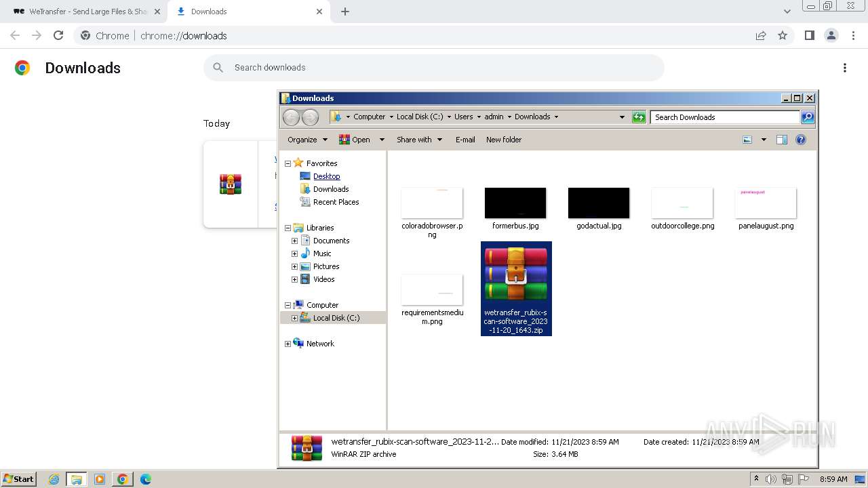
Task: Click admin in address breadcrumb
Action: click(x=494, y=117)
